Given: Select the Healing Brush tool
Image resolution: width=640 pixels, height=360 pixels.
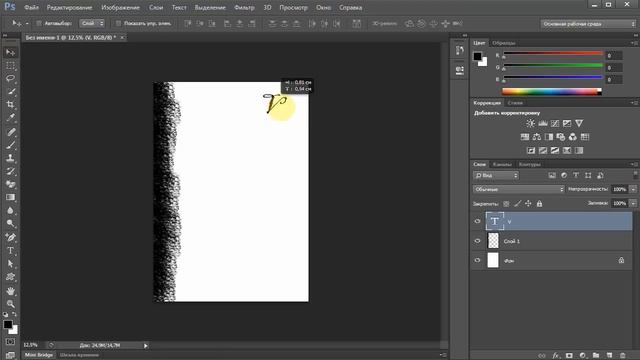Looking at the screenshot, I should [x=11, y=132].
